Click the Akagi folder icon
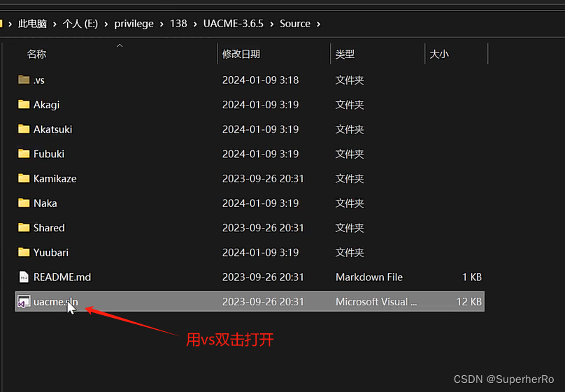The height and width of the screenshot is (392, 565). [x=24, y=104]
